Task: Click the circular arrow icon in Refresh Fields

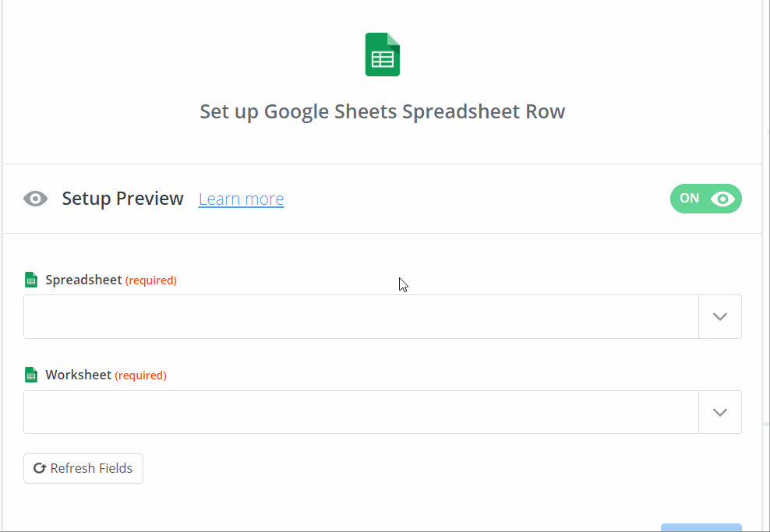Action: tap(39, 468)
